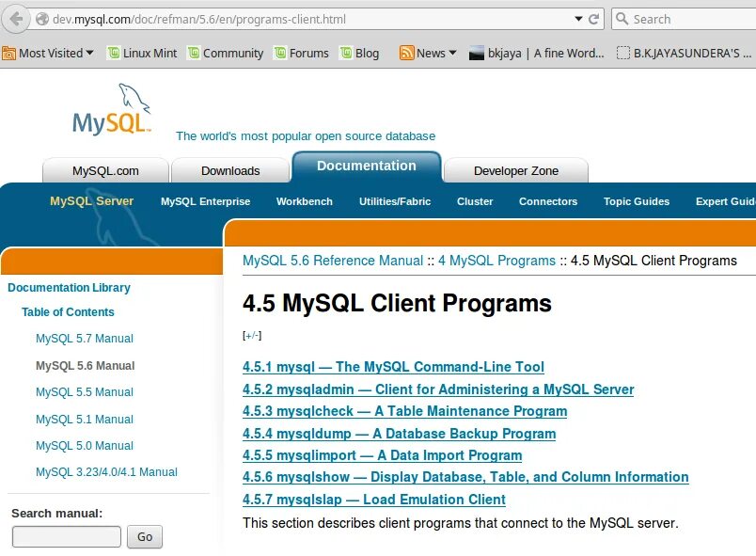Image resolution: width=756 pixels, height=556 pixels.
Task: Open the Community bookmark
Action: click(x=226, y=53)
